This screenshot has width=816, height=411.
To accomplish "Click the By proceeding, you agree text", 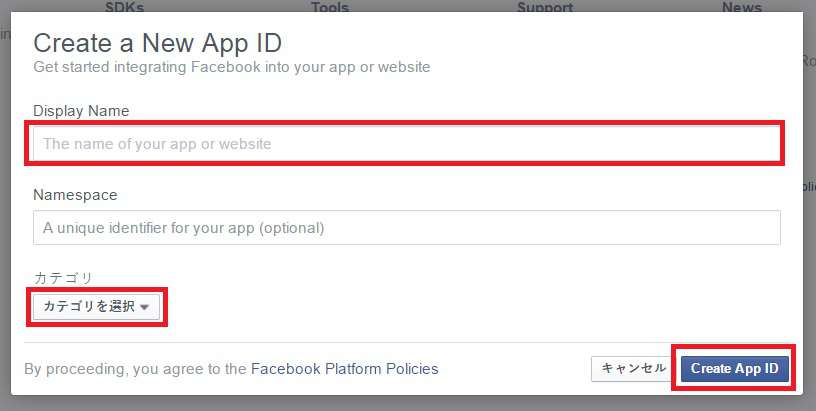I will 135,368.
